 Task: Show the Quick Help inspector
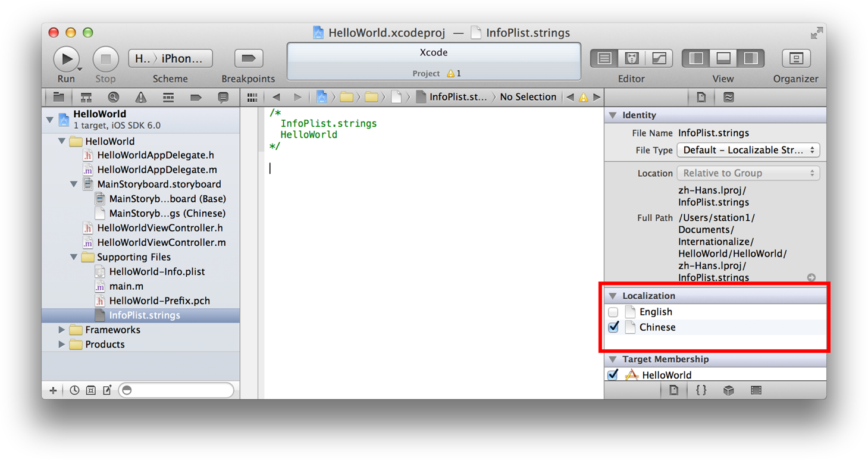tap(729, 96)
